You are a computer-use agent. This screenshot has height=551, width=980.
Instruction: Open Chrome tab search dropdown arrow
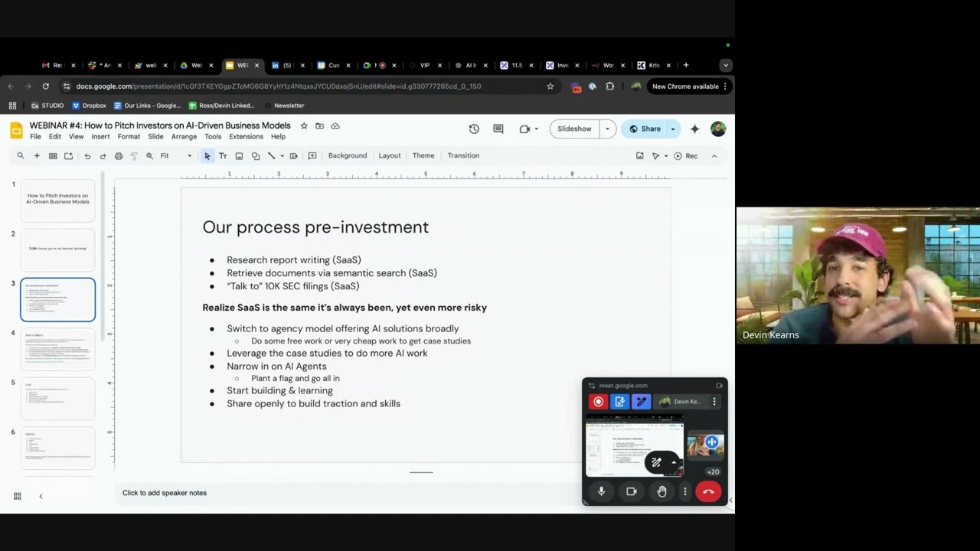point(725,65)
